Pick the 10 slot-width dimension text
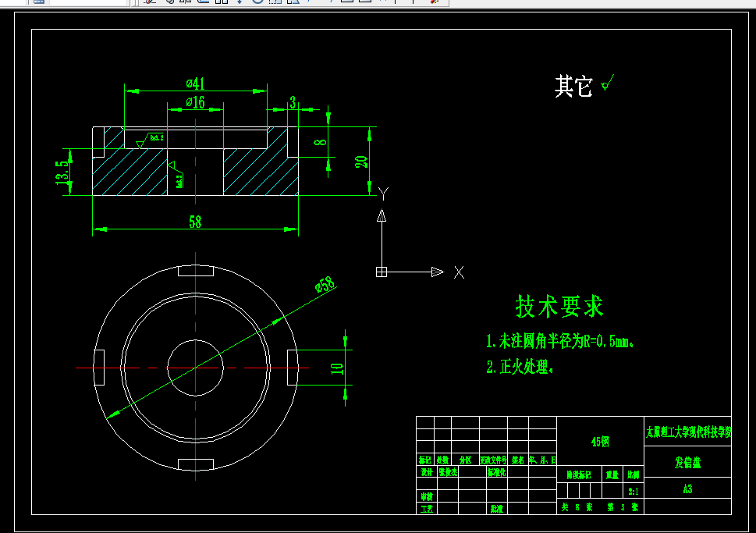756x533 pixels. click(336, 368)
